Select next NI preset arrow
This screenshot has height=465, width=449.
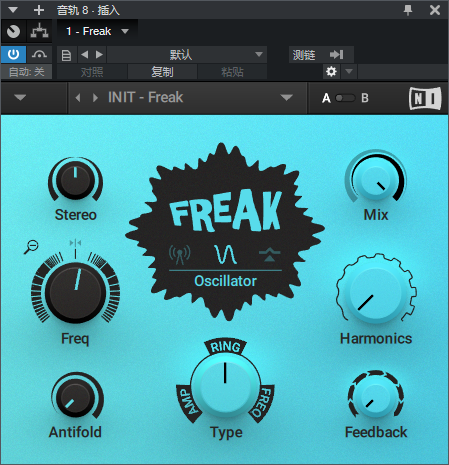[95, 98]
